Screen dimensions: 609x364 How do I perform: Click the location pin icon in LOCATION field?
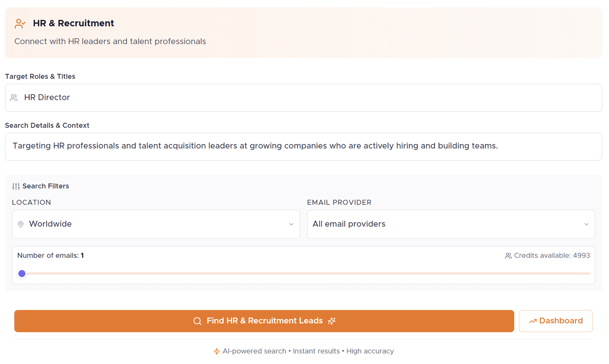click(x=21, y=224)
